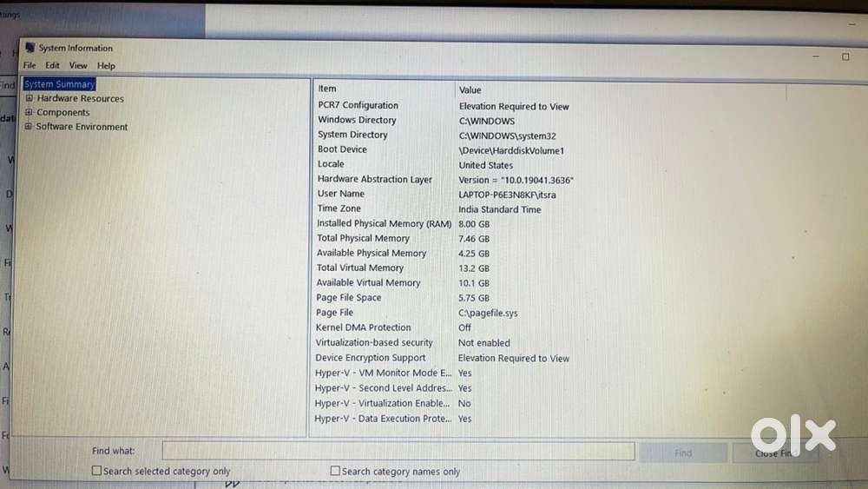Select the PCR7 Configuration row

(358, 105)
